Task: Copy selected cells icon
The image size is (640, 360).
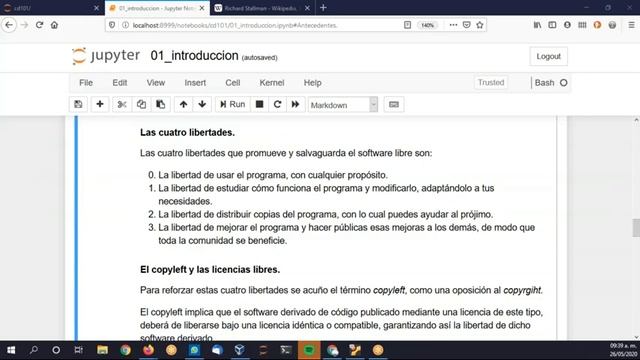Action: (x=141, y=104)
